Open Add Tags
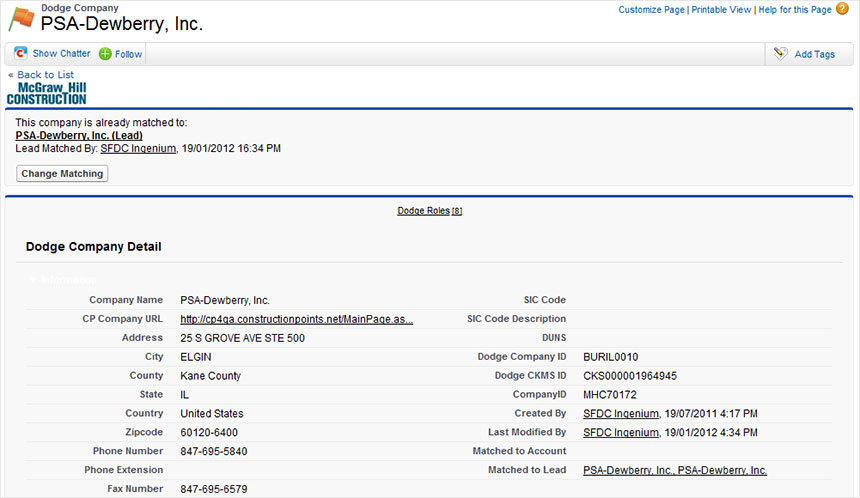 point(814,54)
